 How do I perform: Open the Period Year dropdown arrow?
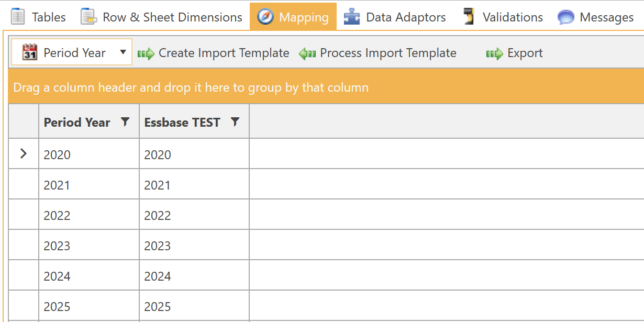123,52
